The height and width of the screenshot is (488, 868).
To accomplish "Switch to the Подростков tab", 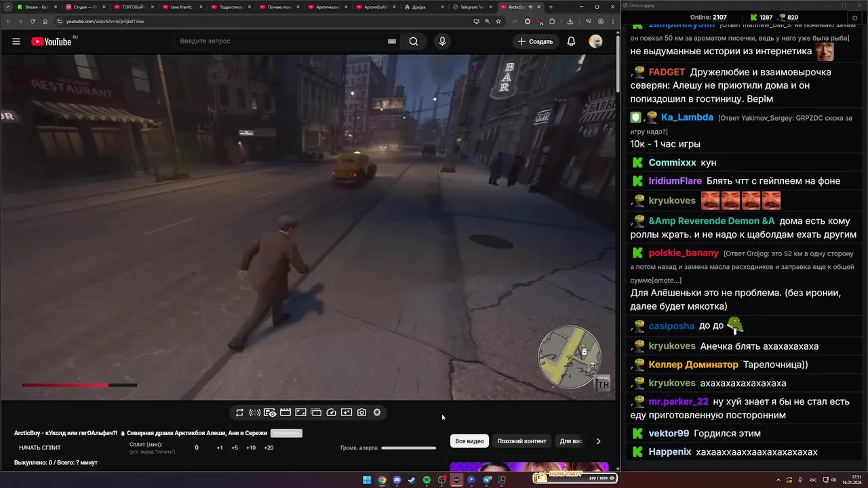I will (230, 7).
